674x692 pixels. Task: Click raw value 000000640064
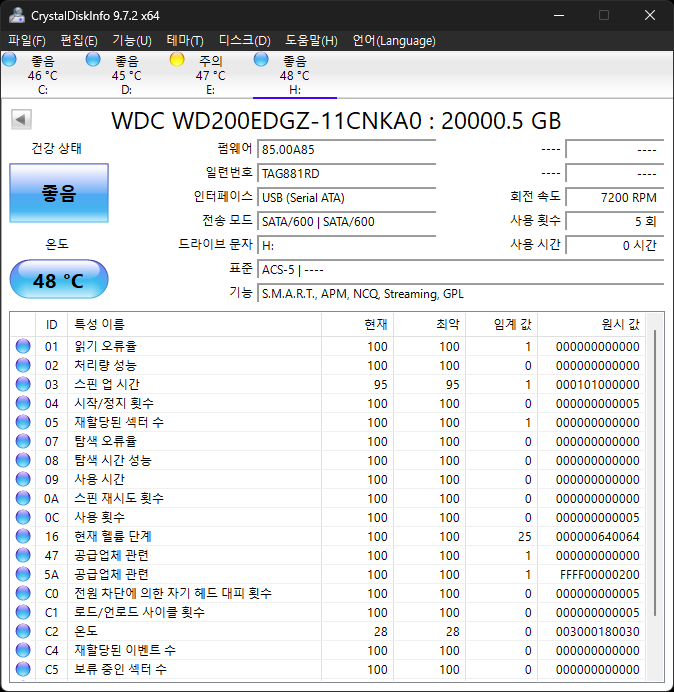pyautogui.click(x=598, y=537)
